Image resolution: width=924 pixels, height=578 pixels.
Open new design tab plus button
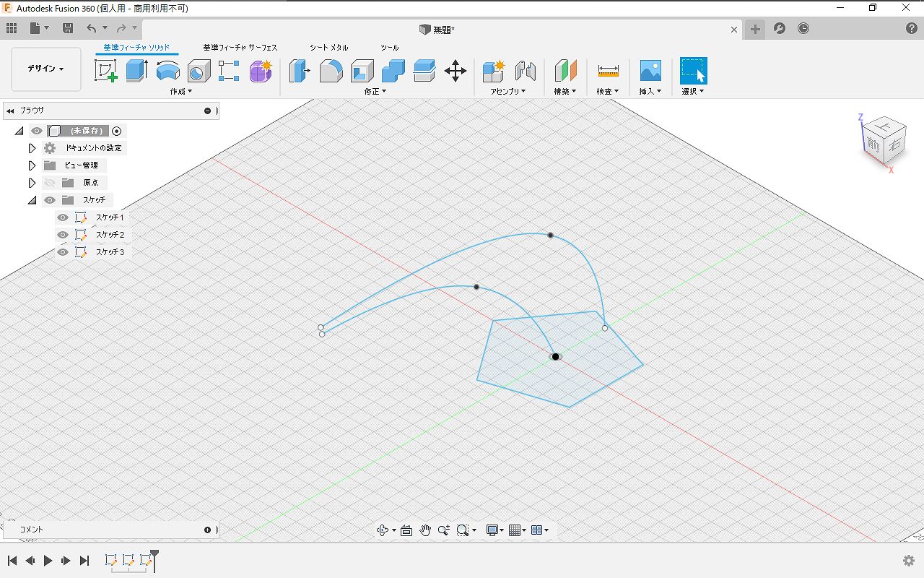[x=754, y=29]
